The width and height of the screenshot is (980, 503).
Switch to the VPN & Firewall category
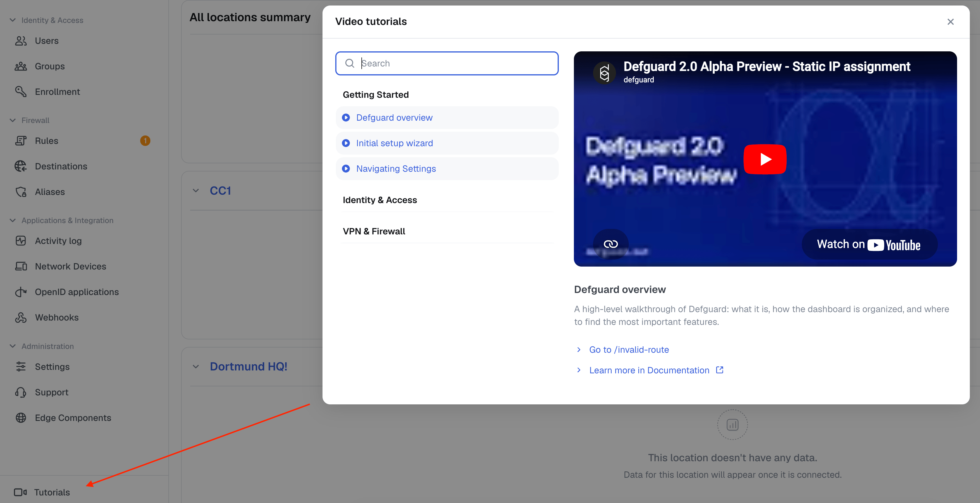coord(374,231)
